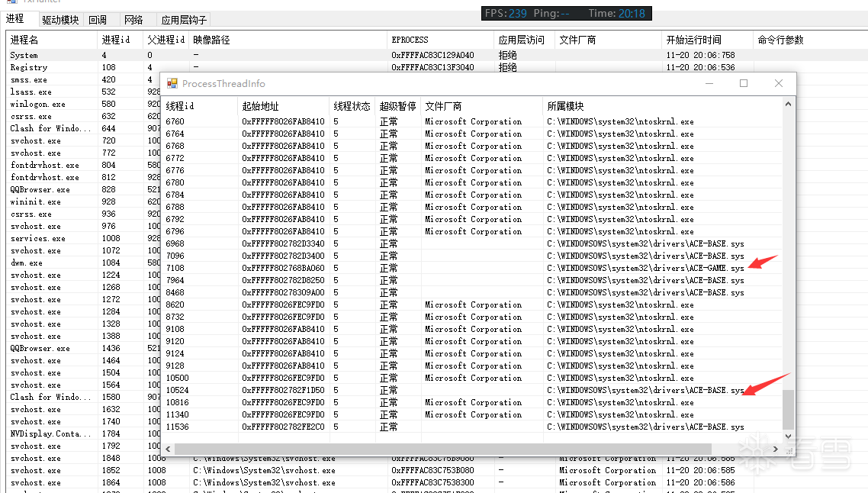Click the 开始运行时间 column header
This screenshot has height=493, width=868.
[x=707, y=40]
